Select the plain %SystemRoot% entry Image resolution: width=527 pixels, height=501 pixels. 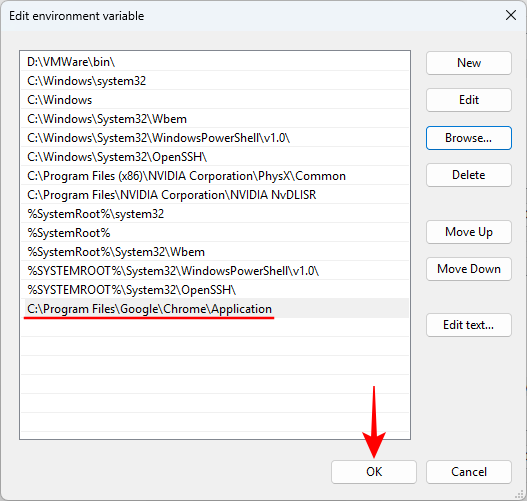point(215,233)
